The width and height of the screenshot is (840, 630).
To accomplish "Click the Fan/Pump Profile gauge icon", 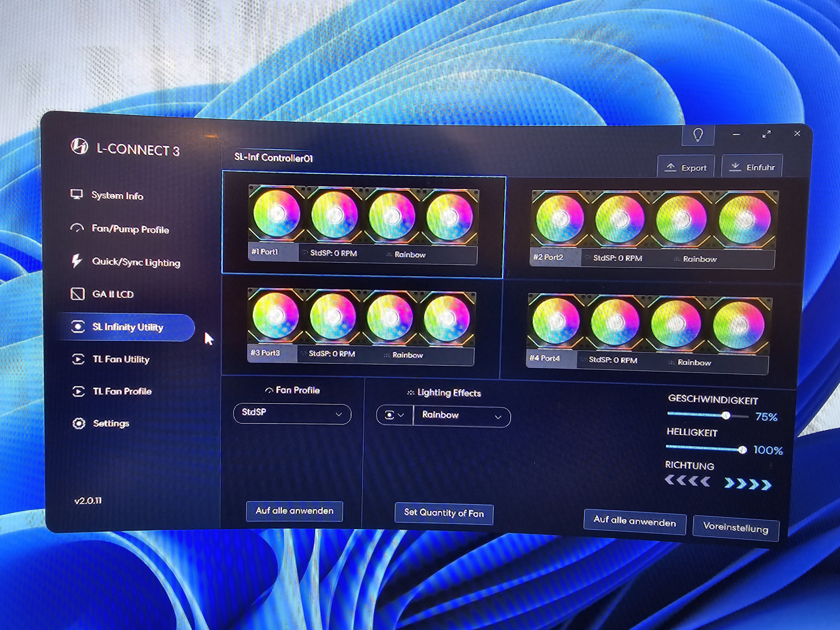I will [x=77, y=228].
